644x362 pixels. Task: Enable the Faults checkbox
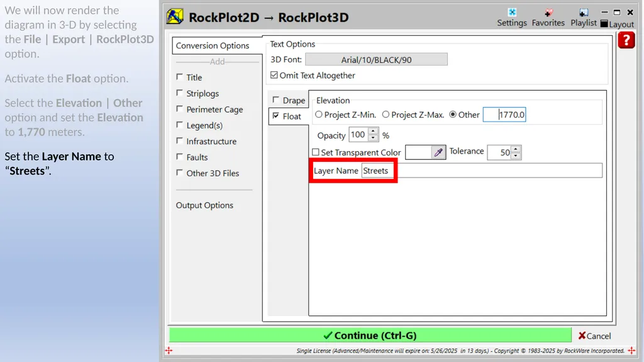coord(179,157)
